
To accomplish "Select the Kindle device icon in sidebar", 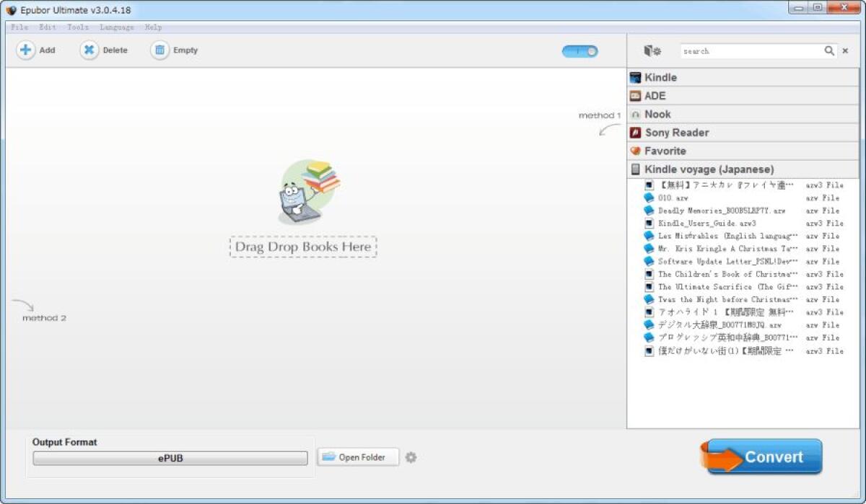I will coord(637,77).
